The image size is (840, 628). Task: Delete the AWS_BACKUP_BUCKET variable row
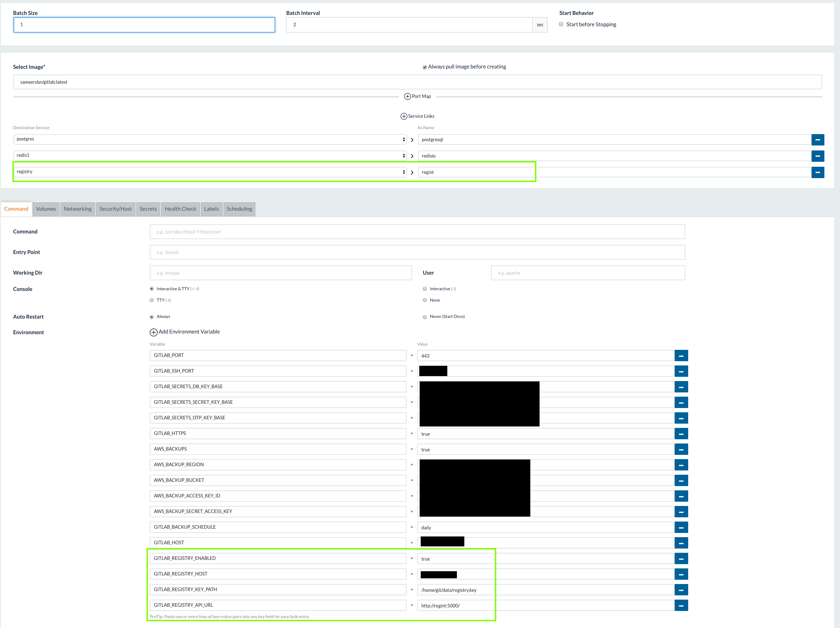click(681, 481)
